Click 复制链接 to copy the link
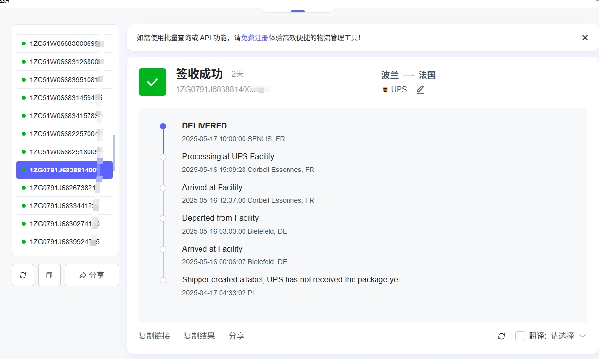This screenshot has height=364, width=599. (154, 336)
